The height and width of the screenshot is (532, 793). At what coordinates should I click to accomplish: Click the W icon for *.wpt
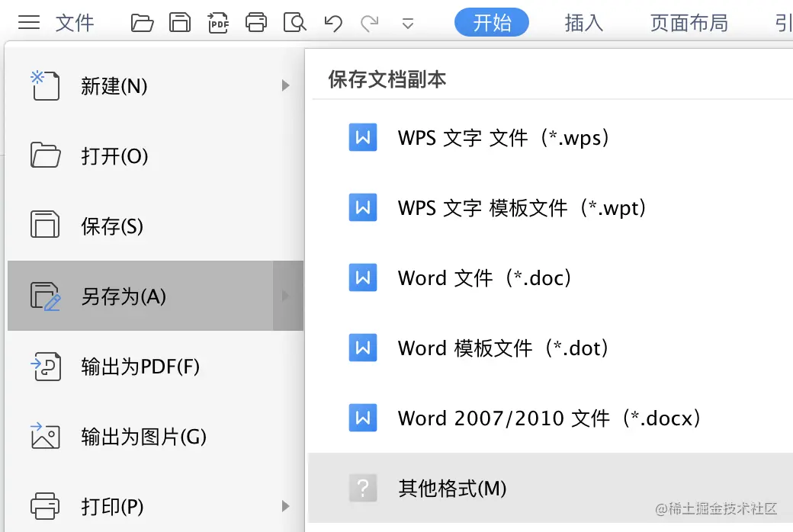[x=363, y=207]
